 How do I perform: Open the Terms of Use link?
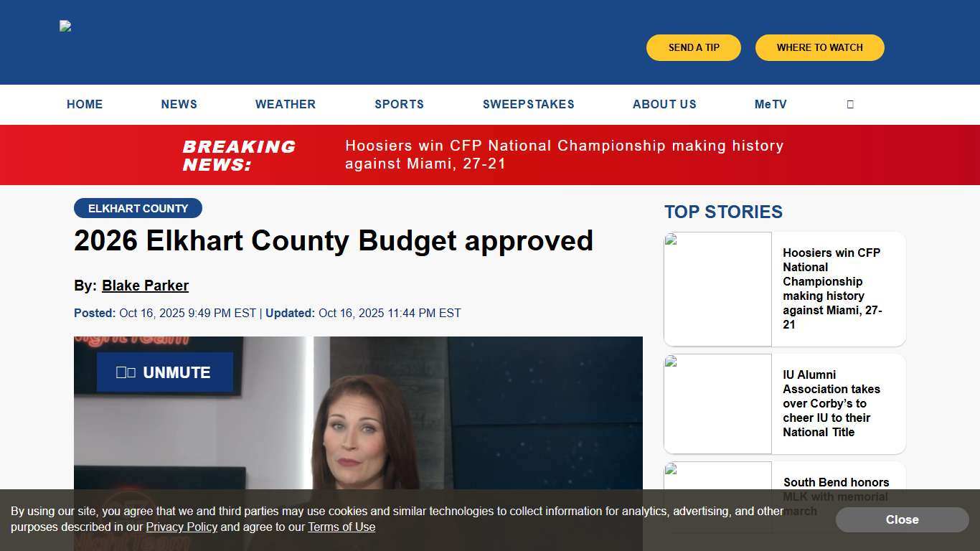click(x=341, y=527)
